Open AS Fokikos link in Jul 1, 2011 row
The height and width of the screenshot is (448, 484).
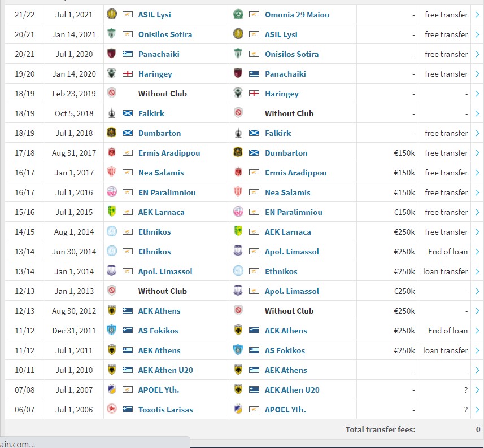(x=285, y=350)
